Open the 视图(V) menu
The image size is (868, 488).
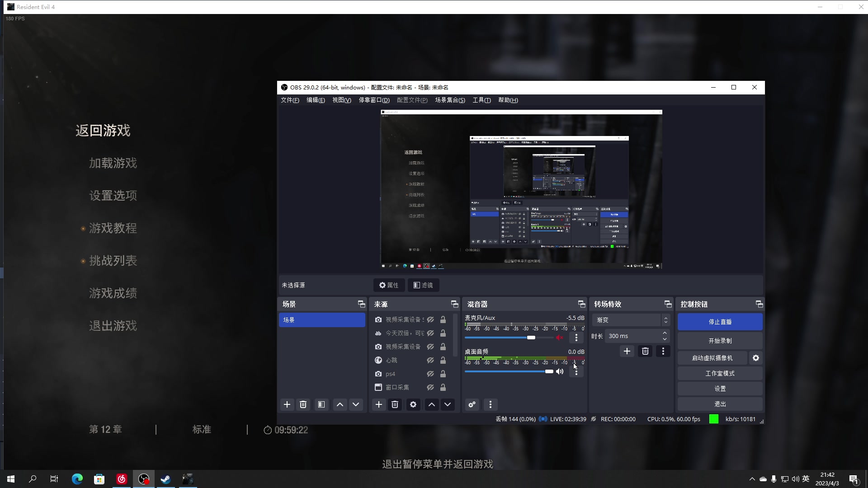click(342, 100)
